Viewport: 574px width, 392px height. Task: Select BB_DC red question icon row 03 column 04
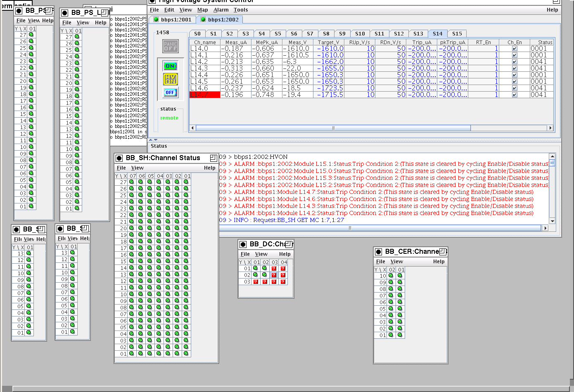pyautogui.click(x=283, y=282)
